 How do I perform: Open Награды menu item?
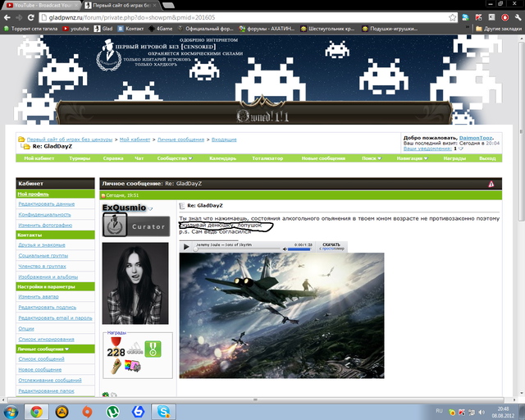(454, 158)
